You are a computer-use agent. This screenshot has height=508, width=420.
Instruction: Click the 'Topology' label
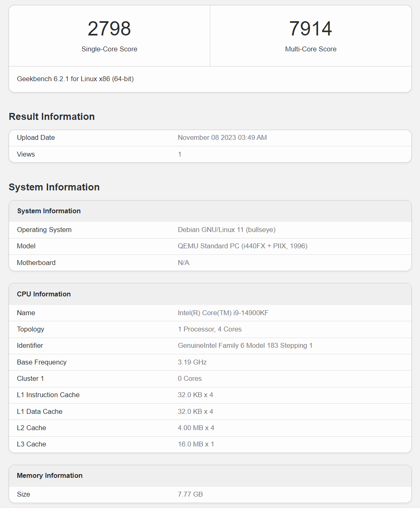pos(31,329)
